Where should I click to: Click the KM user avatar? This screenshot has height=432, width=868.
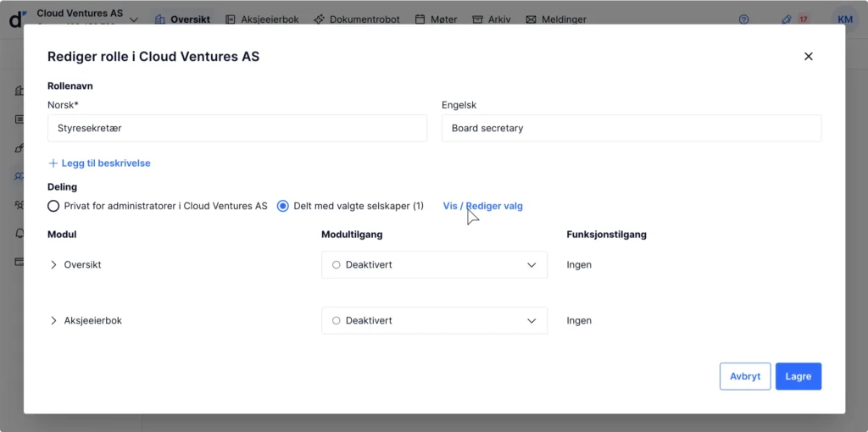pos(844,19)
